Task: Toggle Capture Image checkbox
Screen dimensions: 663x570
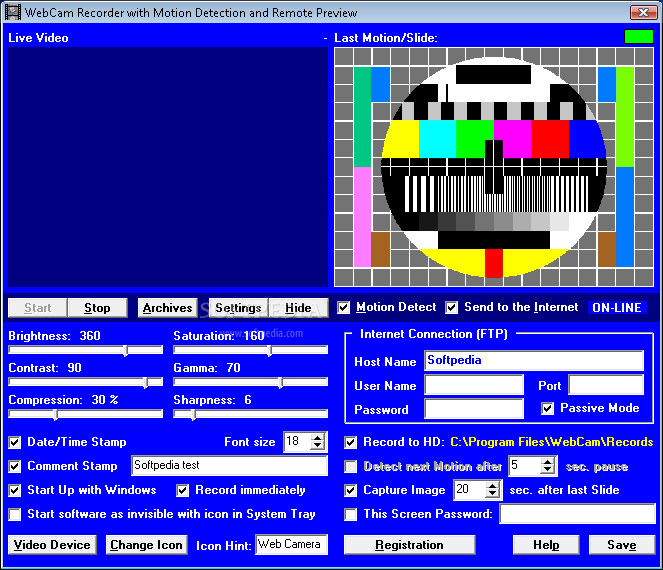Action: [351, 491]
